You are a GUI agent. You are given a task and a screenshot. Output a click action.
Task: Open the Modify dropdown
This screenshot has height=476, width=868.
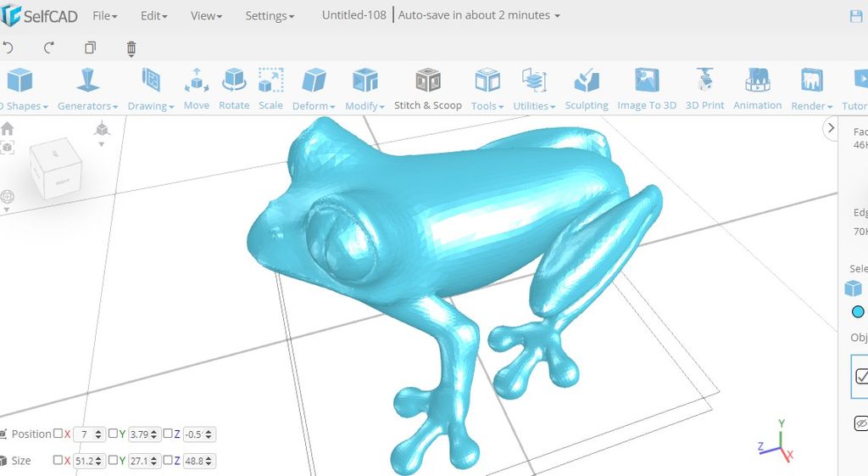pos(364,88)
